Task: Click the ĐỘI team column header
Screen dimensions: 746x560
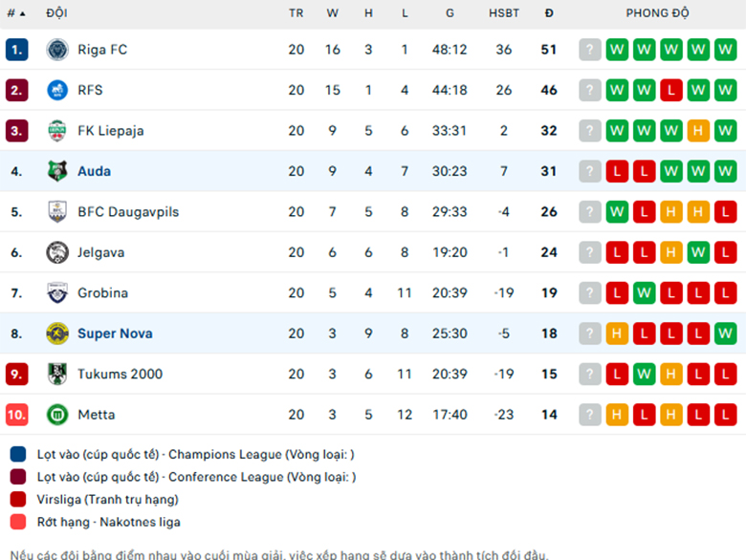Action: (x=56, y=12)
